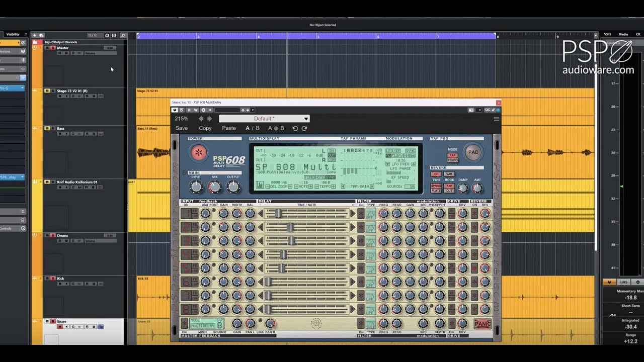Set tap pad mode to TEMPO

click(x=453, y=160)
